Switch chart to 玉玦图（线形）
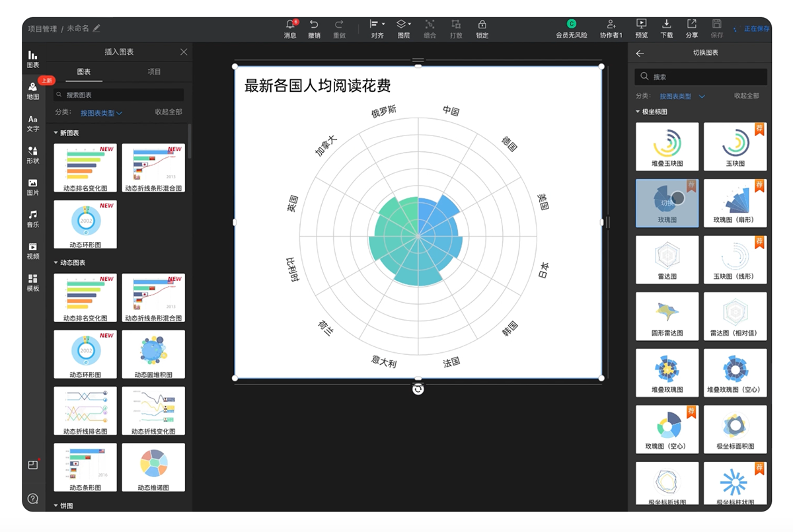The image size is (793, 532). [735, 260]
